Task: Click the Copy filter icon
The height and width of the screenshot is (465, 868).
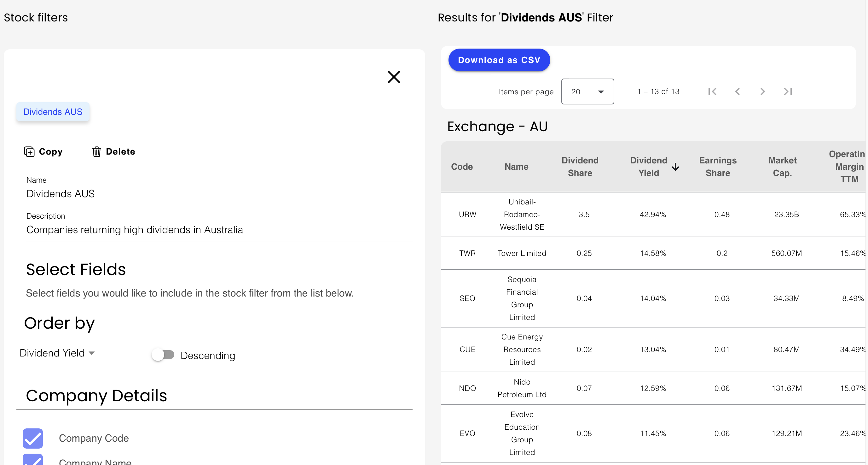Action: point(29,152)
